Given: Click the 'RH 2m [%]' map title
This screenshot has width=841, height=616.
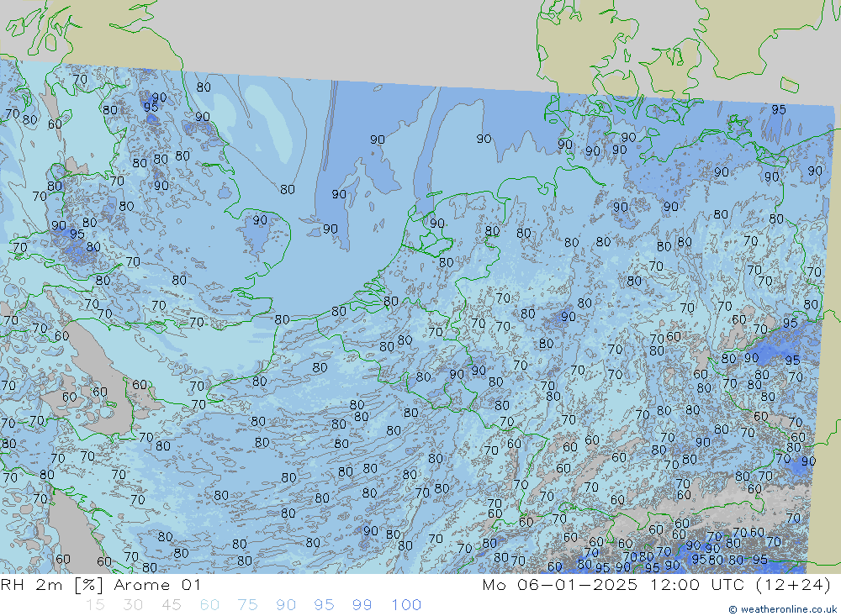Looking at the screenshot, I should tap(52, 584).
